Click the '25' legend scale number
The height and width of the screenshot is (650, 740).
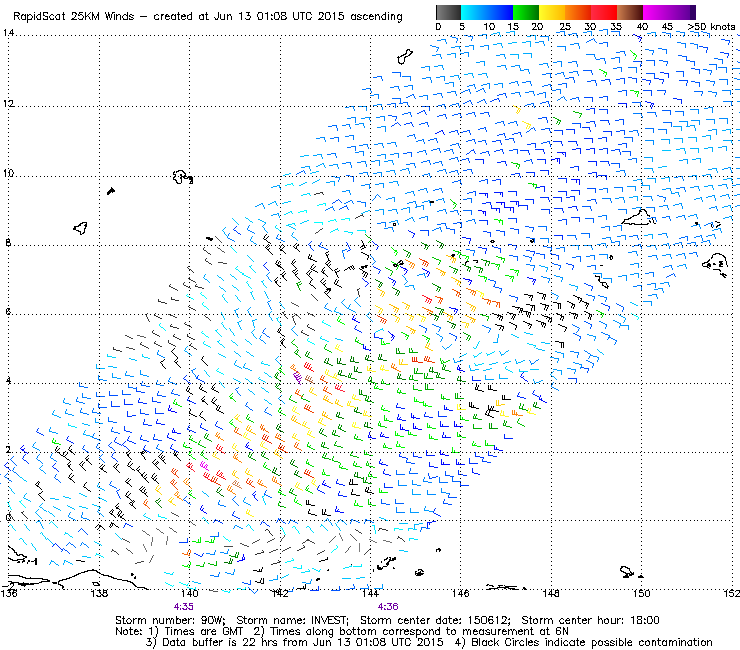coord(565,27)
